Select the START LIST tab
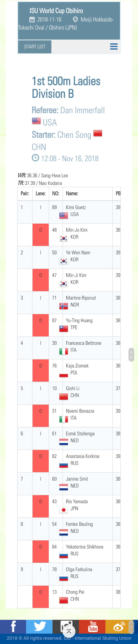This screenshot has width=138, height=644. point(35,47)
